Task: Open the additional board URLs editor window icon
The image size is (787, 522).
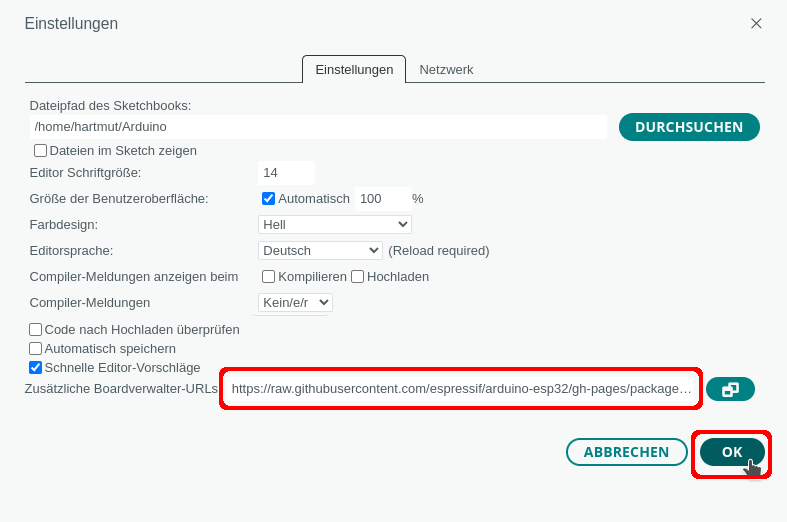Action: (x=730, y=389)
